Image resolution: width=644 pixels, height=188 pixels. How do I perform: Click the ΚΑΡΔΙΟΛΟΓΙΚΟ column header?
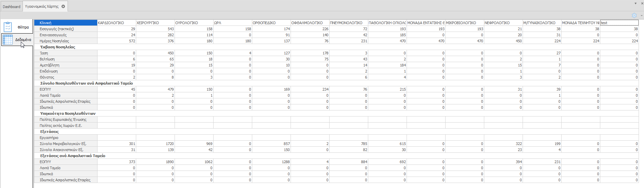coord(116,23)
